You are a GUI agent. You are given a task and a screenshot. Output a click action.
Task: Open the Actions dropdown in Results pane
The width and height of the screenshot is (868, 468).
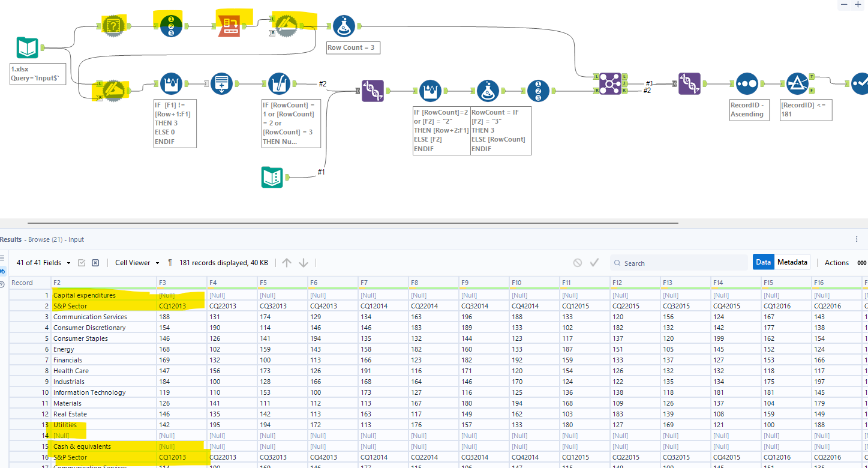tap(837, 263)
